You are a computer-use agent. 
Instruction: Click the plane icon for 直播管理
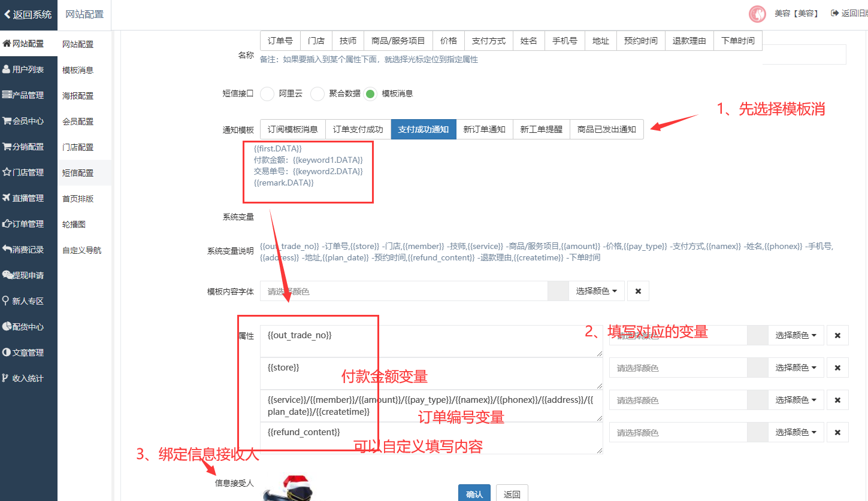(7, 198)
